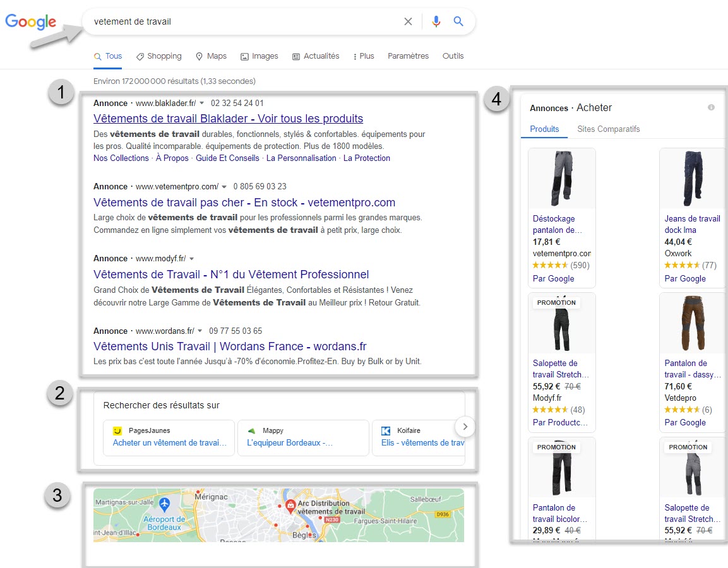The image size is (728, 568).
Task: Open the 'Pantalon de travail - dassy' image
Action: [x=693, y=323]
